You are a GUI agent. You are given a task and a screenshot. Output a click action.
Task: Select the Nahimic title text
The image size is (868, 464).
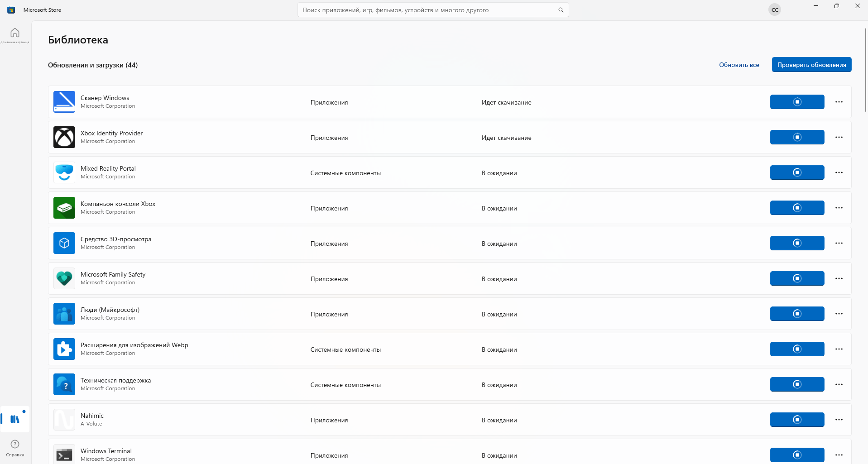(92, 416)
